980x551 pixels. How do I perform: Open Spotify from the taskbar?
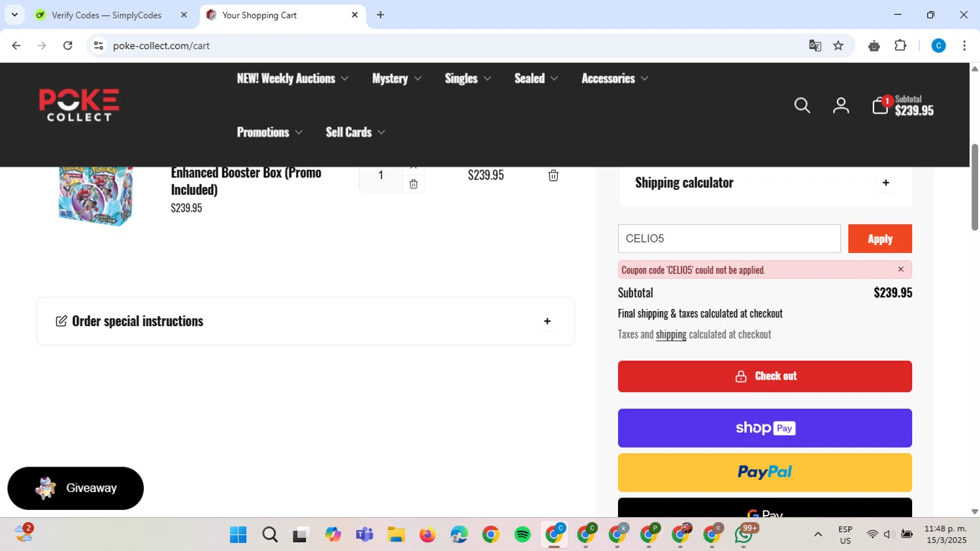click(523, 535)
